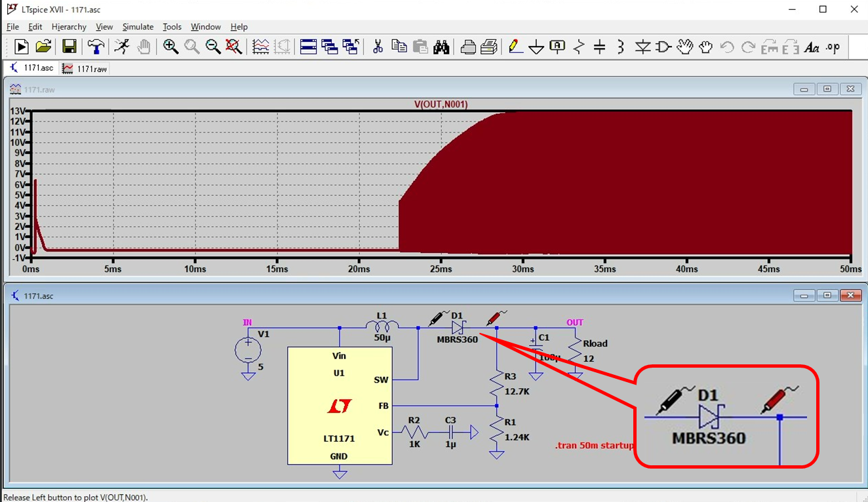Open the component gate icon
The height and width of the screenshot is (502, 868).
coord(663,47)
